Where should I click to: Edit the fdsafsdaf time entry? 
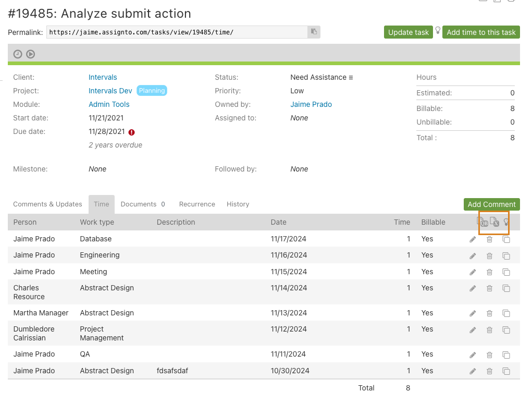click(x=473, y=371)
